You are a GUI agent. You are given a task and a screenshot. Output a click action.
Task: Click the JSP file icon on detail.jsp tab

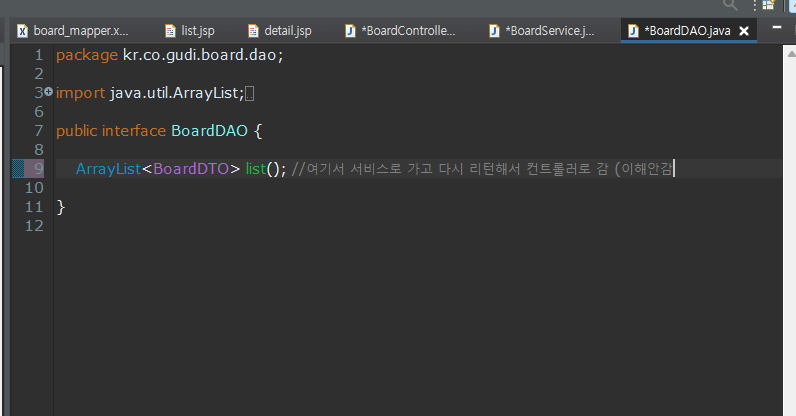click(253, 31)
